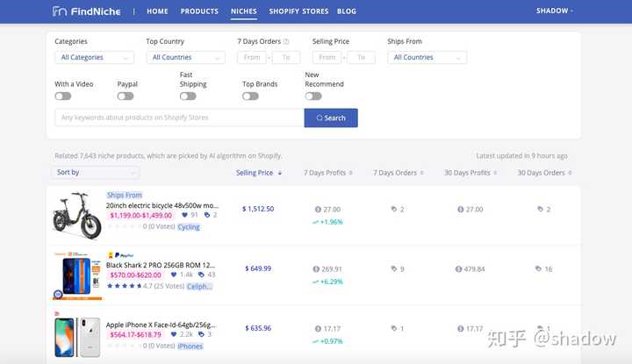Enable the Fast Shipping switch
This screenshot has width=632, height=364.
[188, 96]
